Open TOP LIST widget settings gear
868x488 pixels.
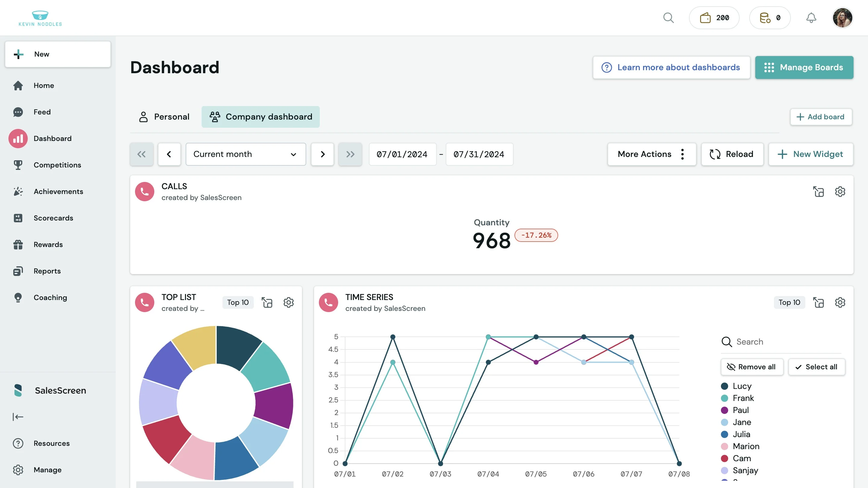click(x=288, y=302)
